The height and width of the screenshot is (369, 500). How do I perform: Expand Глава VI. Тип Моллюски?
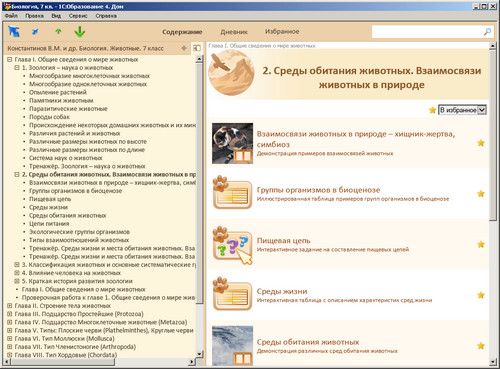pos(9,339)
